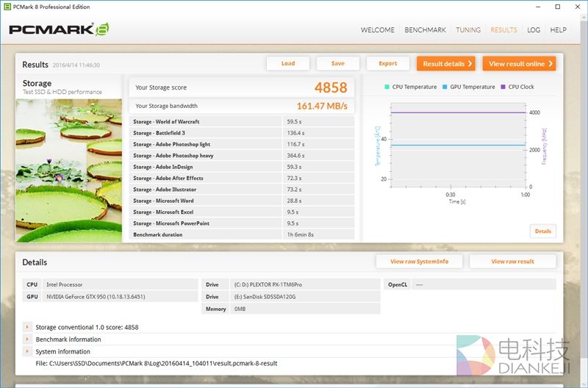Open the Help tab
Viewport: 588px width, 388px height.
pyautogui.click(x=558, y=30)
